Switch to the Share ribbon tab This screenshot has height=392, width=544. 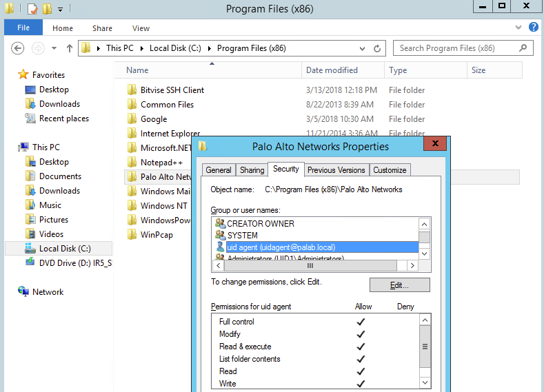(102, 28)
